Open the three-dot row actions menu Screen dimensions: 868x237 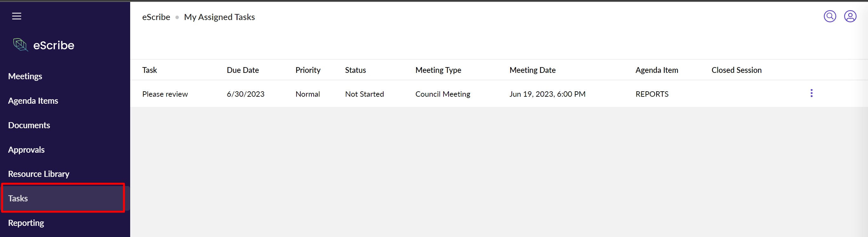pos(811,93)
